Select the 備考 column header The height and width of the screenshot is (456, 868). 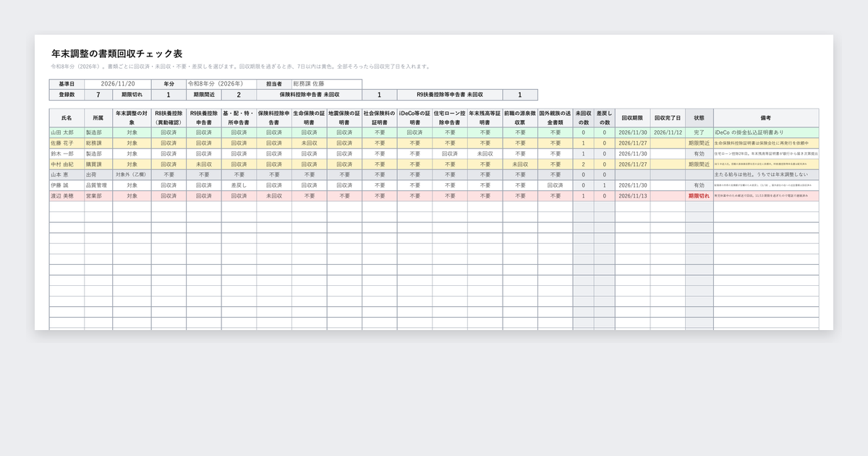pos(766,117)
